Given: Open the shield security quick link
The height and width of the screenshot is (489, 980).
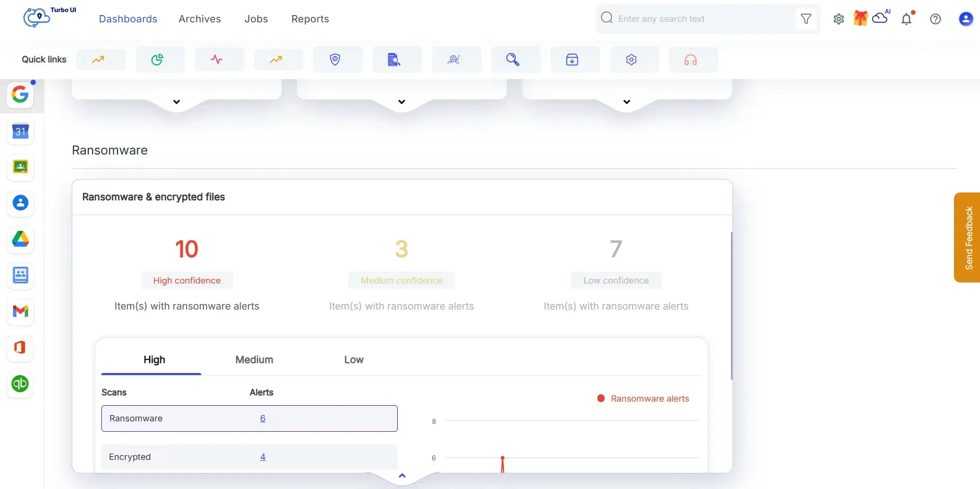Looking at the screenshot, I should 338,59.
